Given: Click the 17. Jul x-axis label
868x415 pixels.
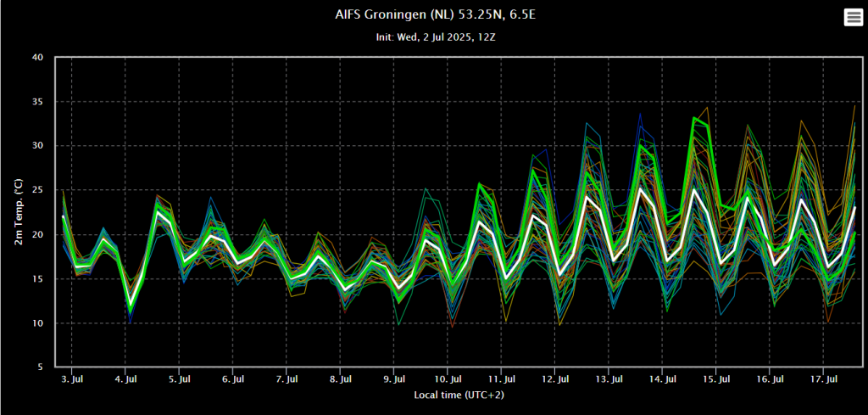Looking at the screenshot, I should pyautogui.click(x=824, y=379).
